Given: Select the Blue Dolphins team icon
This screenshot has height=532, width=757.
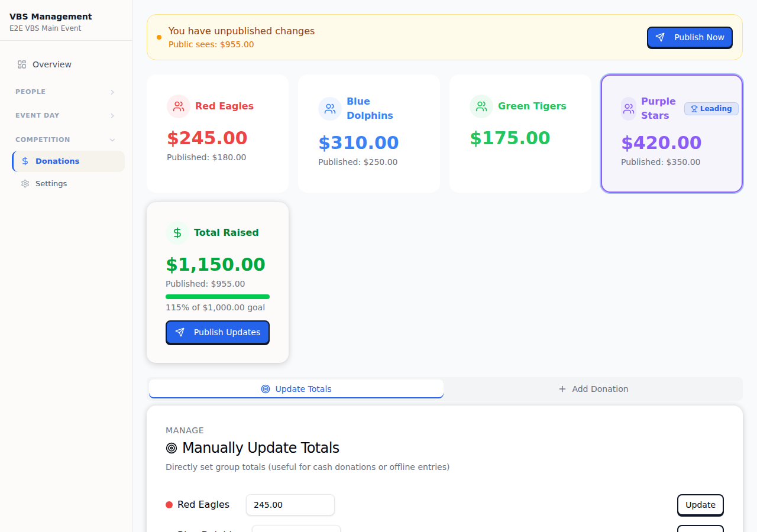Looking at the screenshot, I should click(330, 109).
